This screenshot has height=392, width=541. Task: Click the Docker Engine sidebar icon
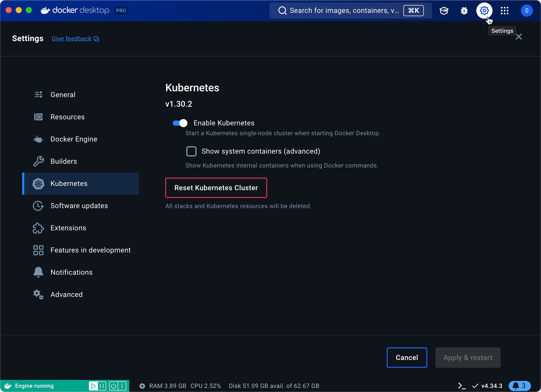coord(39,139)
